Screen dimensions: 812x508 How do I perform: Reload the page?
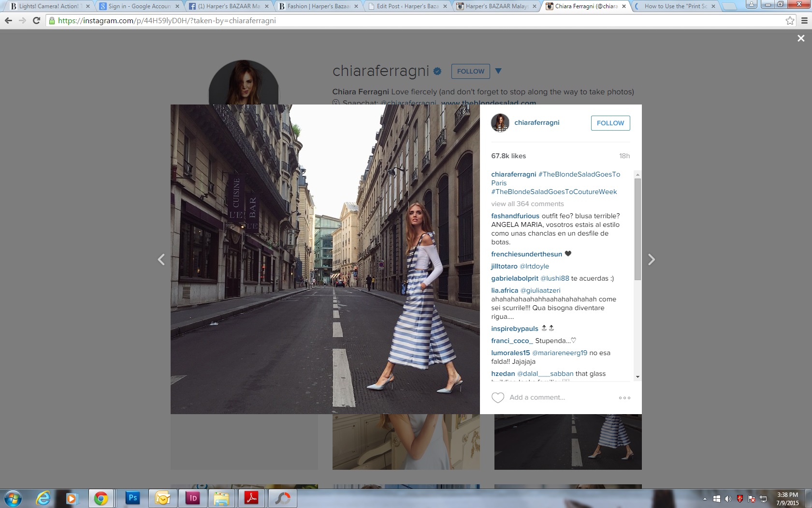(x=36, y=21)
